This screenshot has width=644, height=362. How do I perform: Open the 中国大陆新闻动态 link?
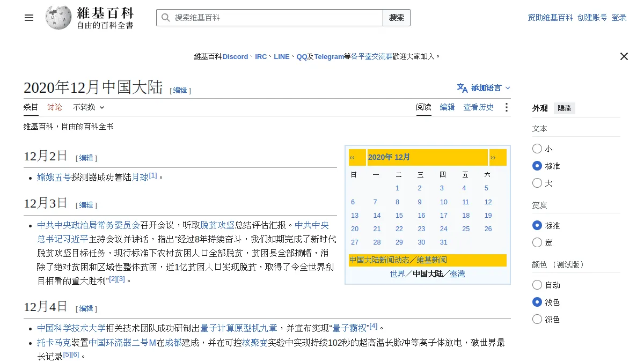[x=379, y=260]
